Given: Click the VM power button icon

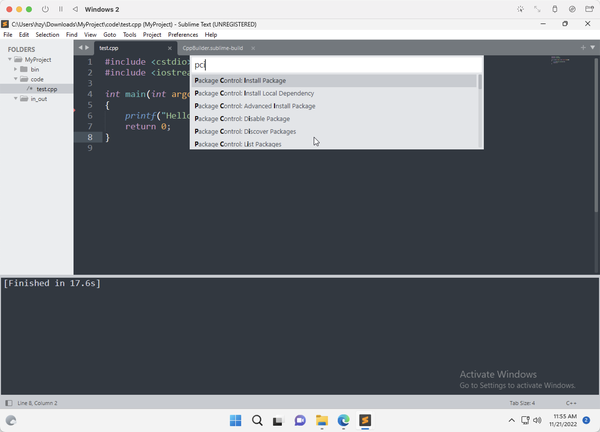Looking at the screenshot, I should (45, 9).
